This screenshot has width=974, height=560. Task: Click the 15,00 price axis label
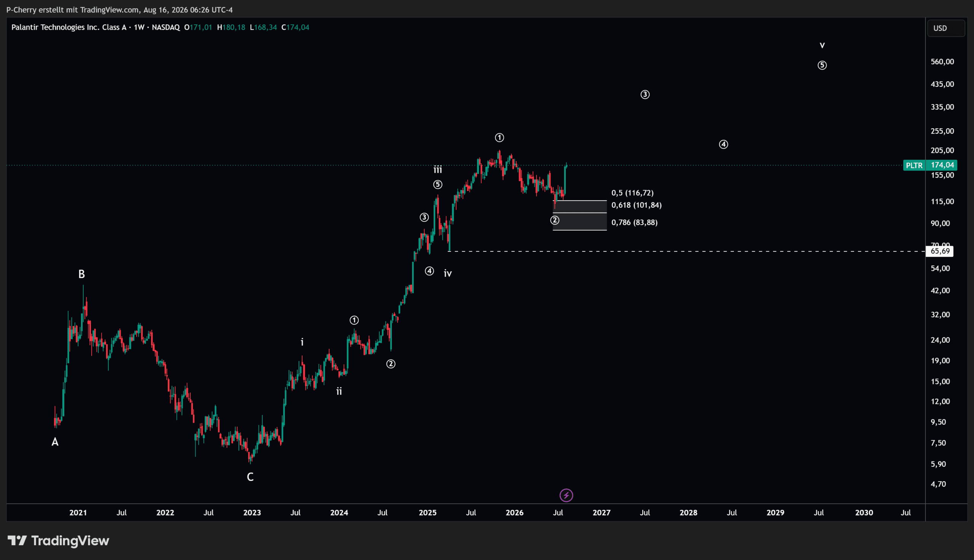tap(940, 382)
